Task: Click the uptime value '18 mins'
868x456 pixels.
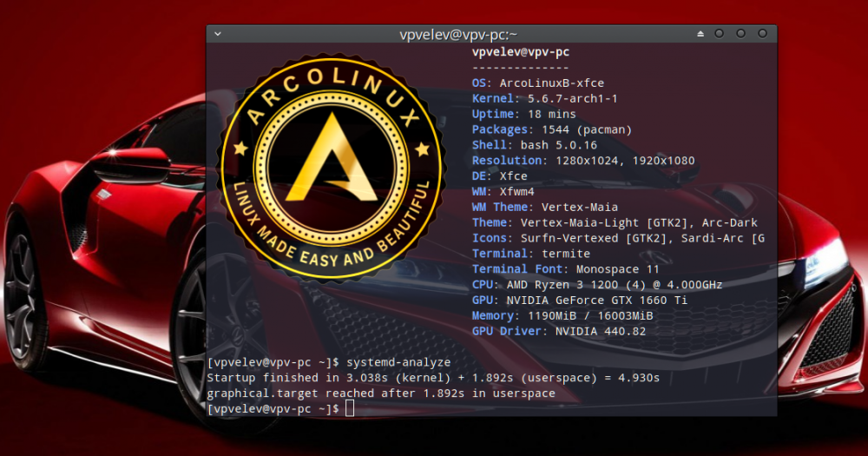Action: pos(552,114)
